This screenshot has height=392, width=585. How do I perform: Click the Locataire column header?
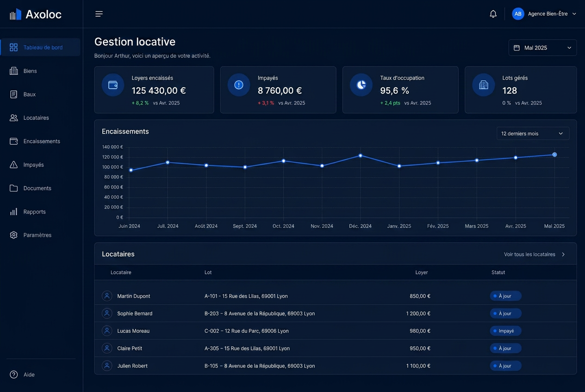121,272
